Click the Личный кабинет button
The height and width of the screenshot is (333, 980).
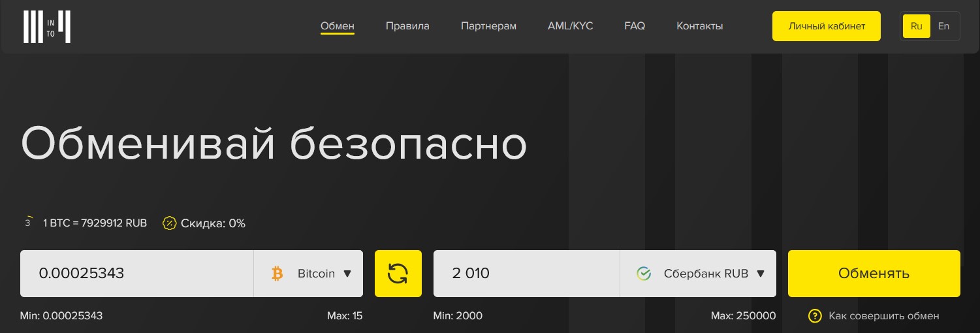coord(827,26)
